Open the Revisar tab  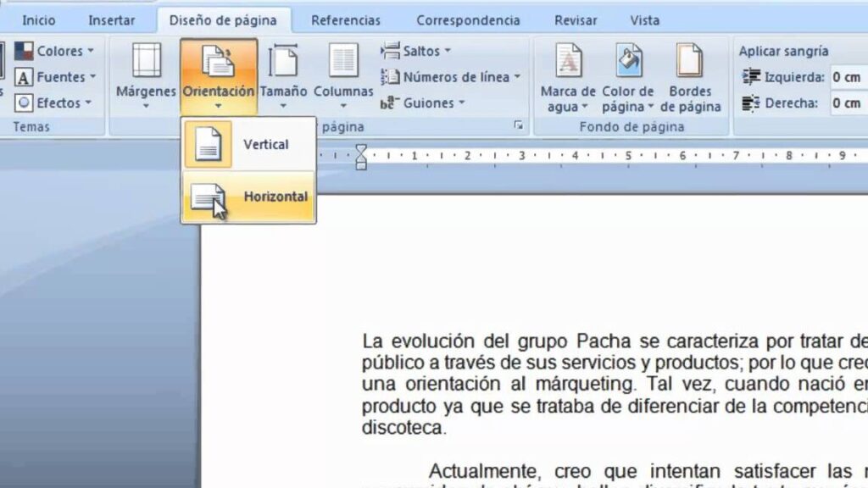tap(576, 20)
